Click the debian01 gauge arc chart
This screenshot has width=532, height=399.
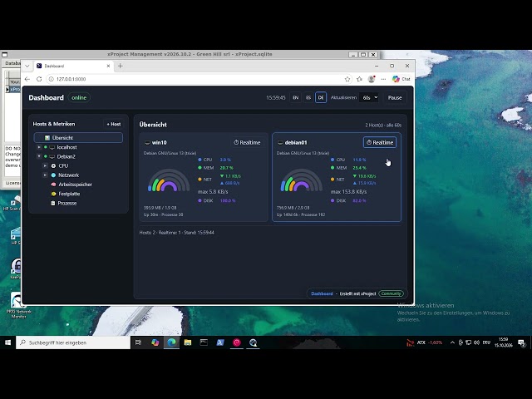pyautogui.click(x=301, y=180)
